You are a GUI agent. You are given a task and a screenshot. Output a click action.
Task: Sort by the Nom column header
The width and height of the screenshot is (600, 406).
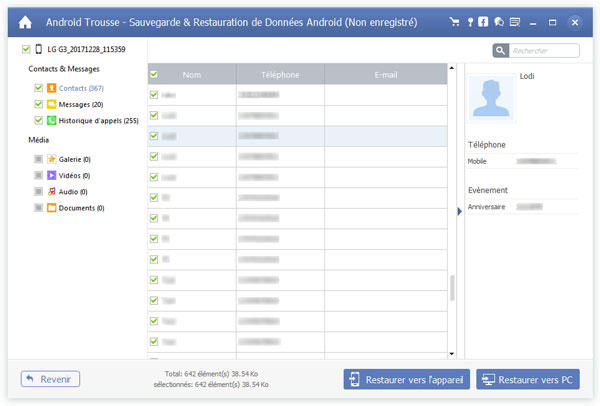coord(193,74)
